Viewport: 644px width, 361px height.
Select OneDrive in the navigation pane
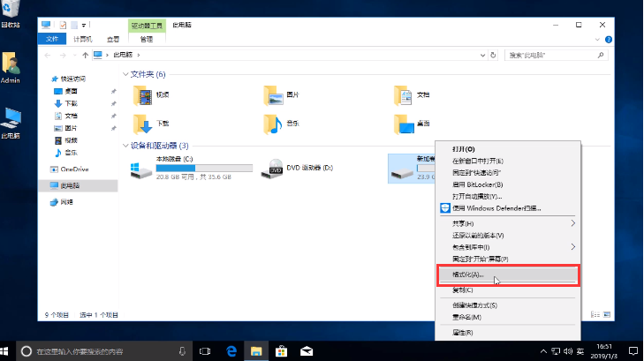pyautogui.click(x=74, y=169)
